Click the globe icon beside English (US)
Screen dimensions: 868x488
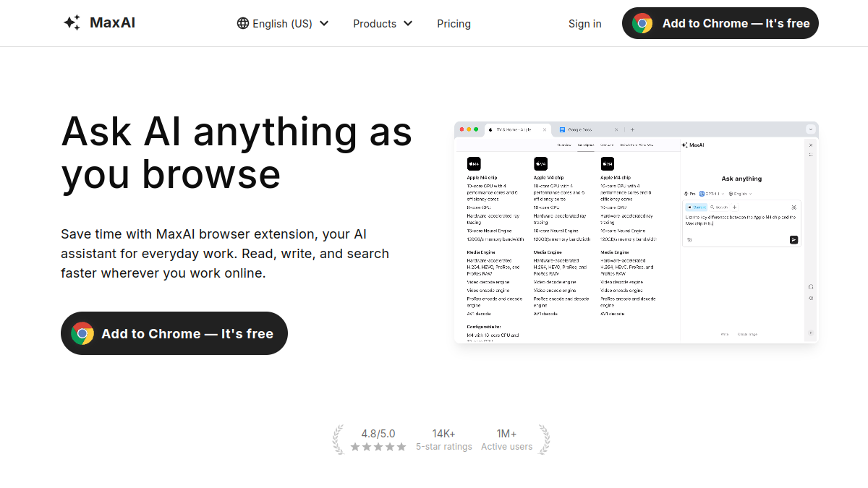tap(243, 23)
